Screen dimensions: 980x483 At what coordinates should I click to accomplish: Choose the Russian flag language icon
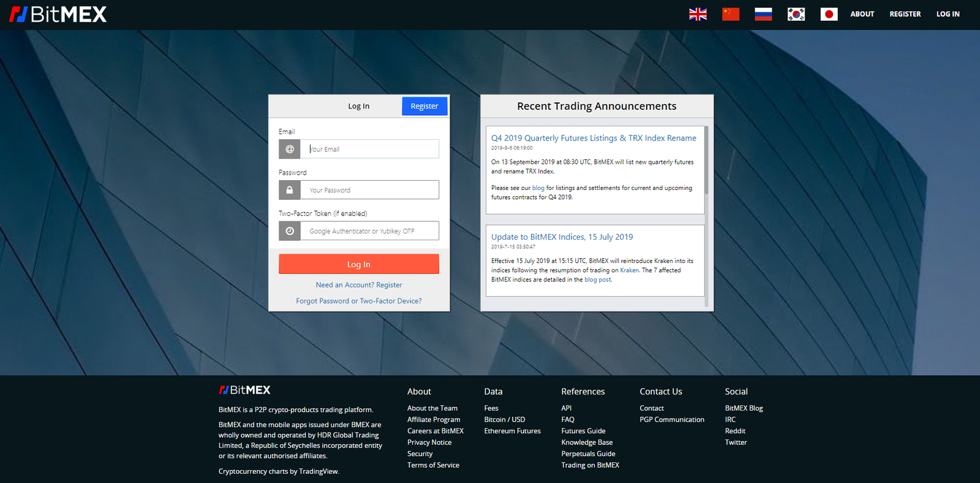(763, 14)
